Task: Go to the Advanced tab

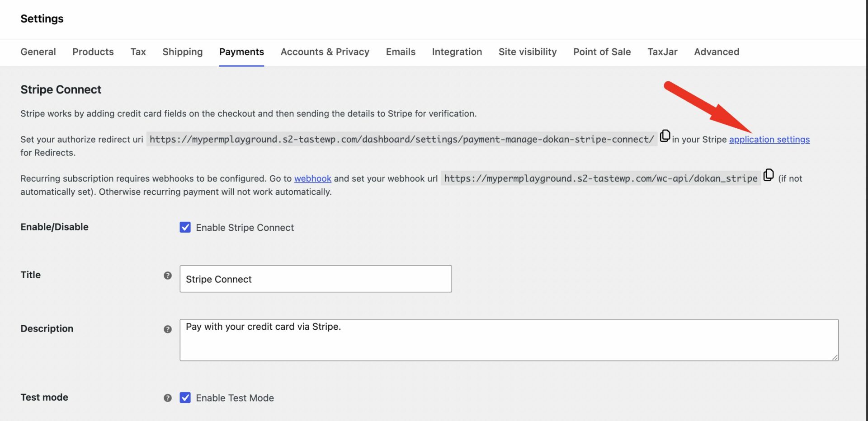Action: tap(717, 52)
